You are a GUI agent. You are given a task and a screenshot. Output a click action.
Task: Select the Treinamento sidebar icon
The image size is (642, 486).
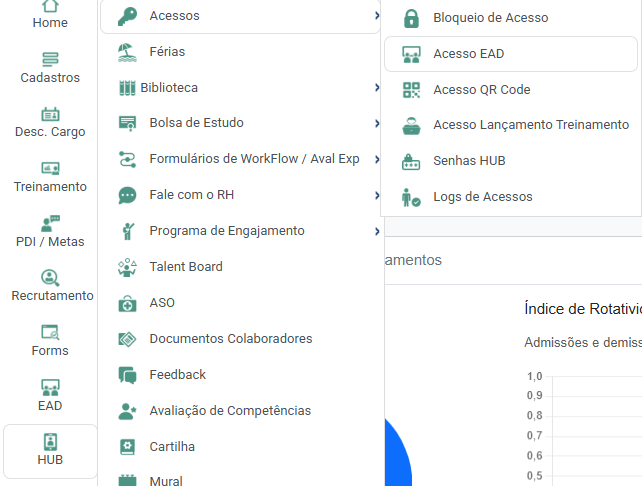point(50,169)
